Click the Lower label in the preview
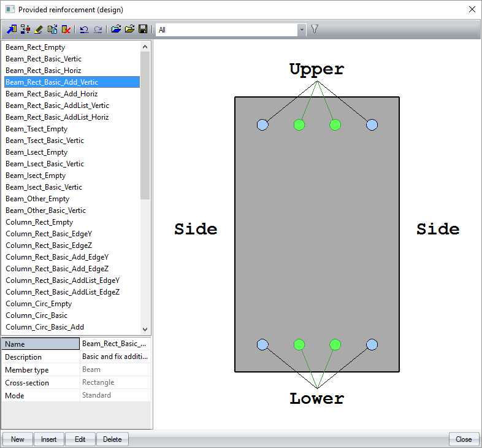This screenshot has height=448, width=482. 316,398
